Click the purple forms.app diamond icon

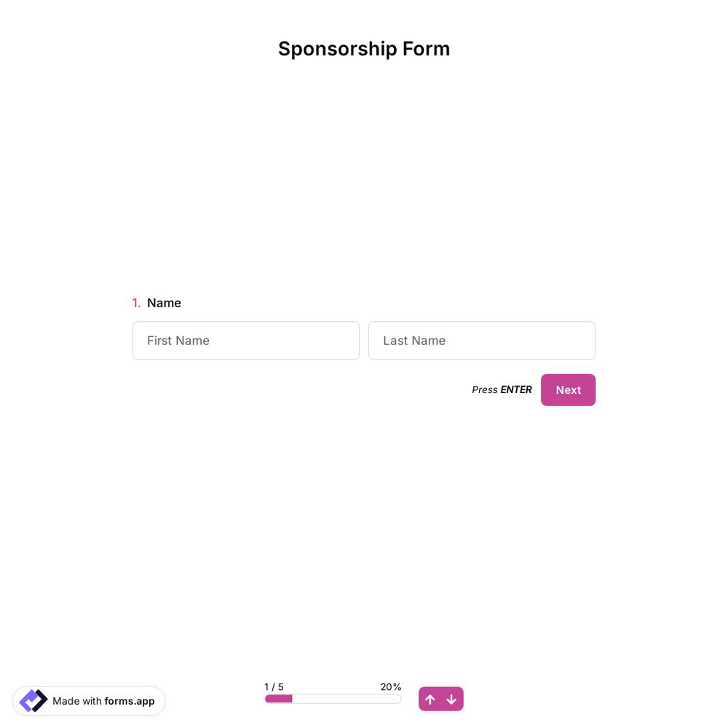pos(32,700)
